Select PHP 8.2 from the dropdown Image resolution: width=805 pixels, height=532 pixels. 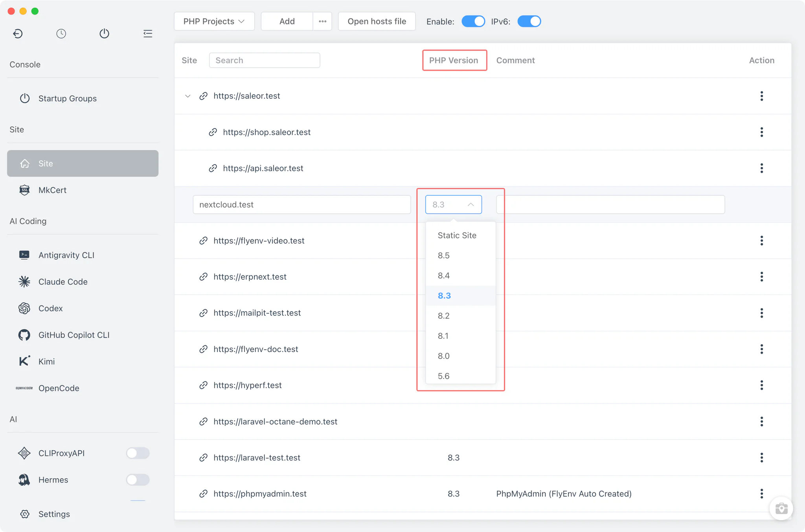point(460,316)
